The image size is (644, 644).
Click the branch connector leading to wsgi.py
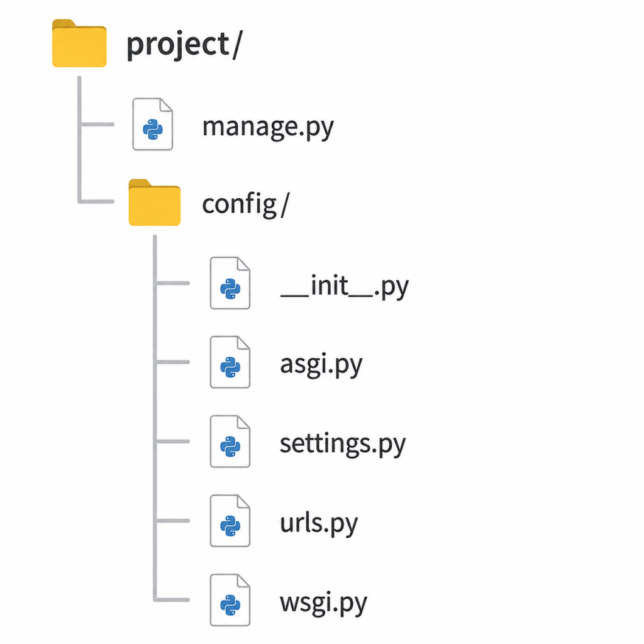[x=172, y=599]
